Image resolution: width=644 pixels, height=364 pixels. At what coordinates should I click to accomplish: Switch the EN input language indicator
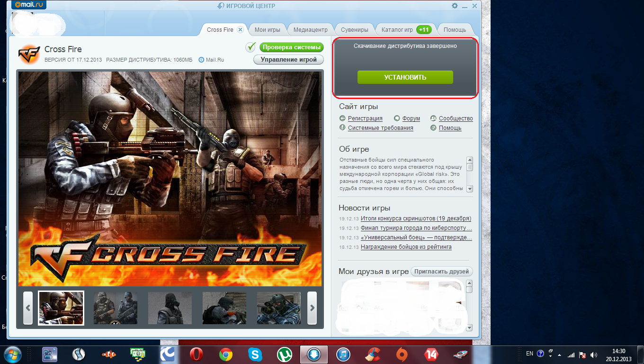click(x=529, y=354)
